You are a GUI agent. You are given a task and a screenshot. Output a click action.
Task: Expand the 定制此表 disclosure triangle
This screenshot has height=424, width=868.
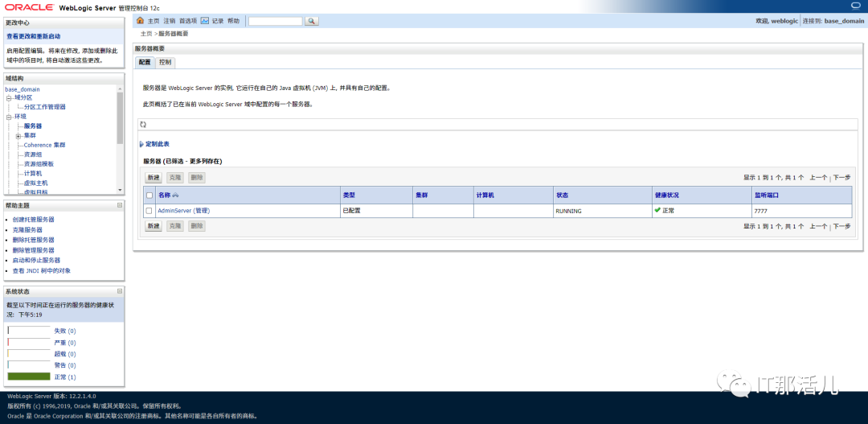coord(141,144)
